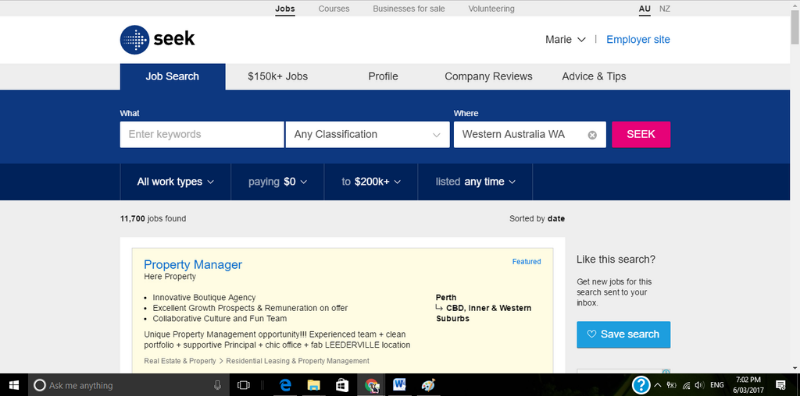The image size is (800, 396).
Task: Open the Action Center notifications icon
Action: tap(781, 385)
